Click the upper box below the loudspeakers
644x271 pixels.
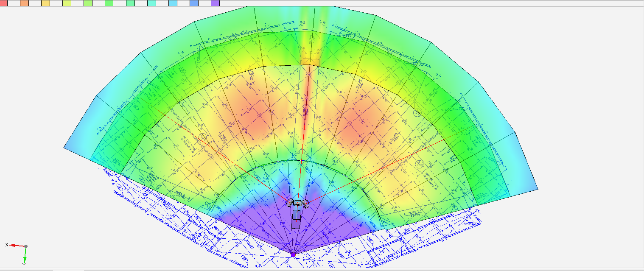(297, 215)
